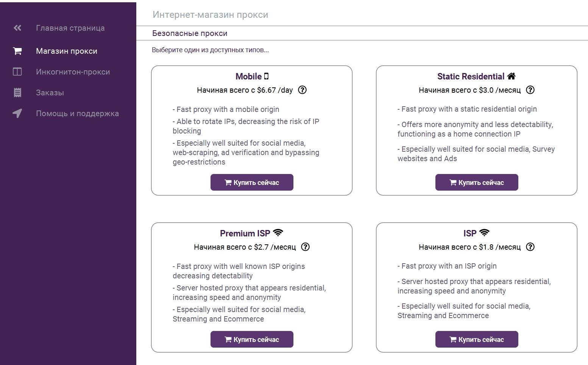Click the paper plane support icon
Viewport: 588px width, 365px height.
[17, 113]
